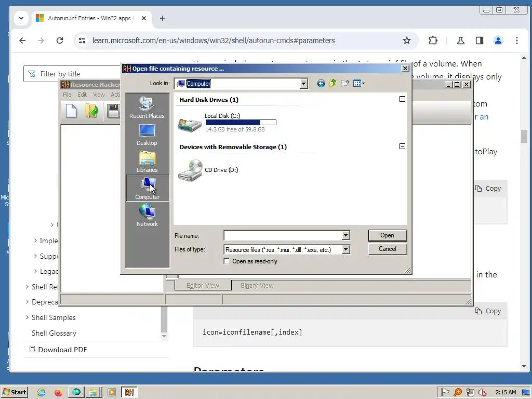View site information icon in address bar
The image size is (532, 399).
82,41
